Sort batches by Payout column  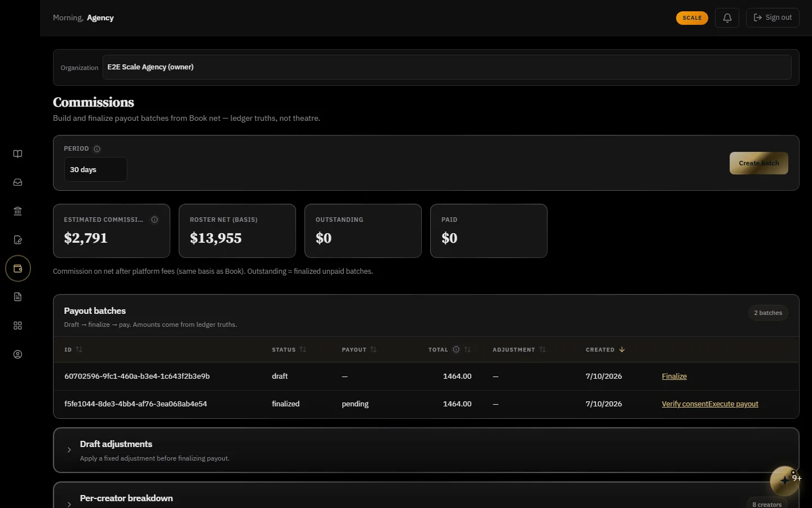[359, 350]
